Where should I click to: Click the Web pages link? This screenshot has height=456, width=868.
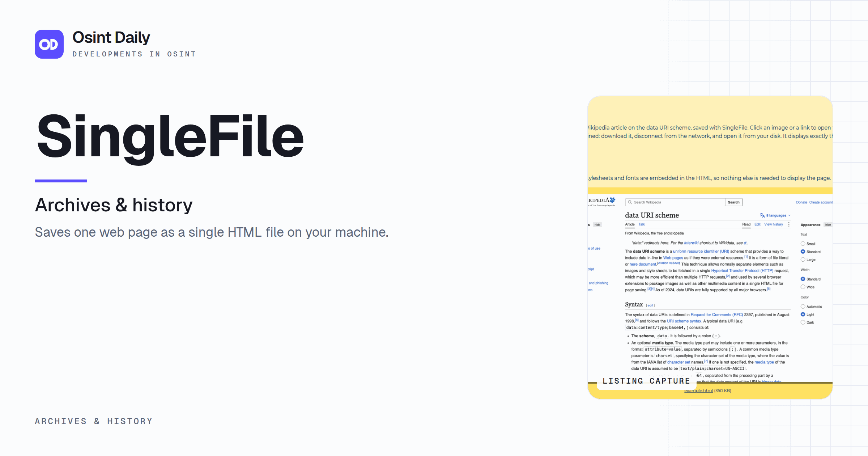tap(673, 258)
